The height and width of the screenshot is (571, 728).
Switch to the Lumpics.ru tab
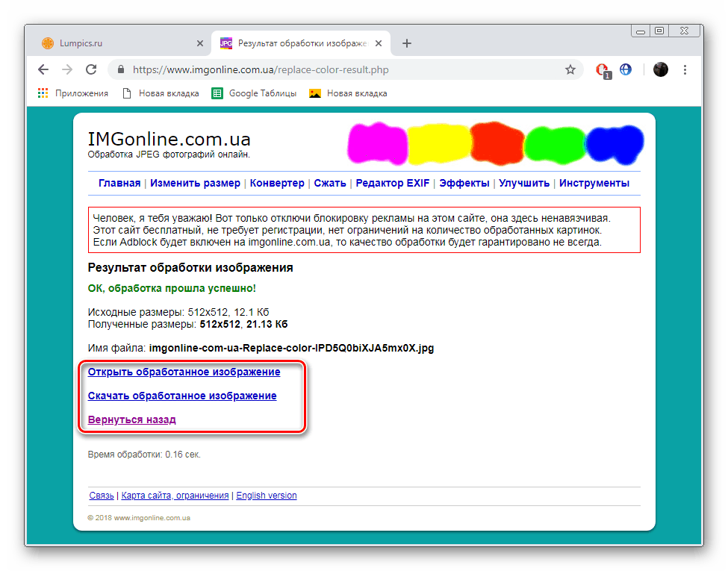(122, 43)
